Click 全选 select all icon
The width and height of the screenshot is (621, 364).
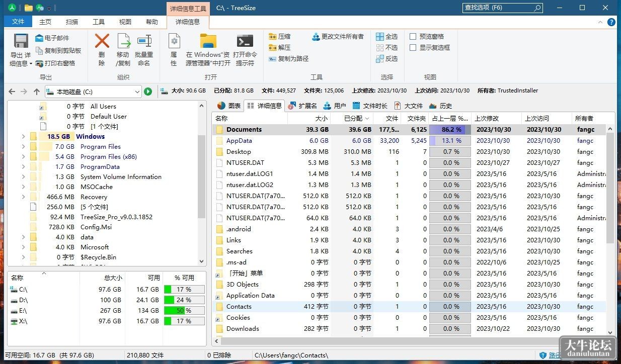(380, 37)
